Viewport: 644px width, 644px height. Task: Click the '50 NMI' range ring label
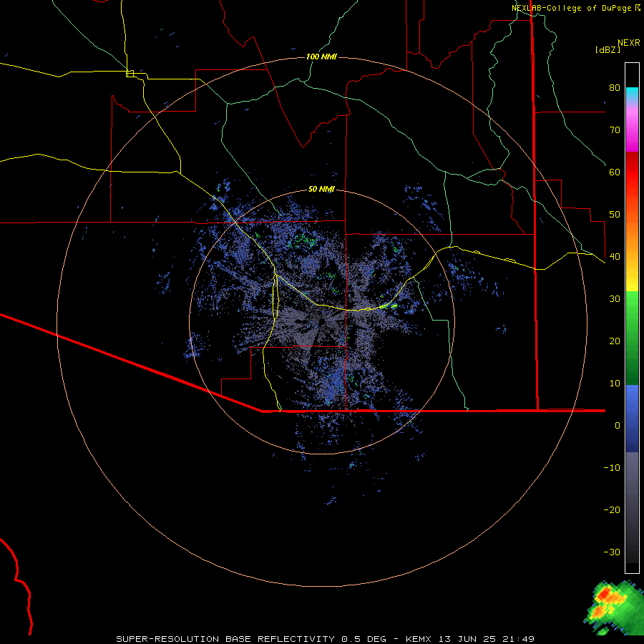point(321,189)
